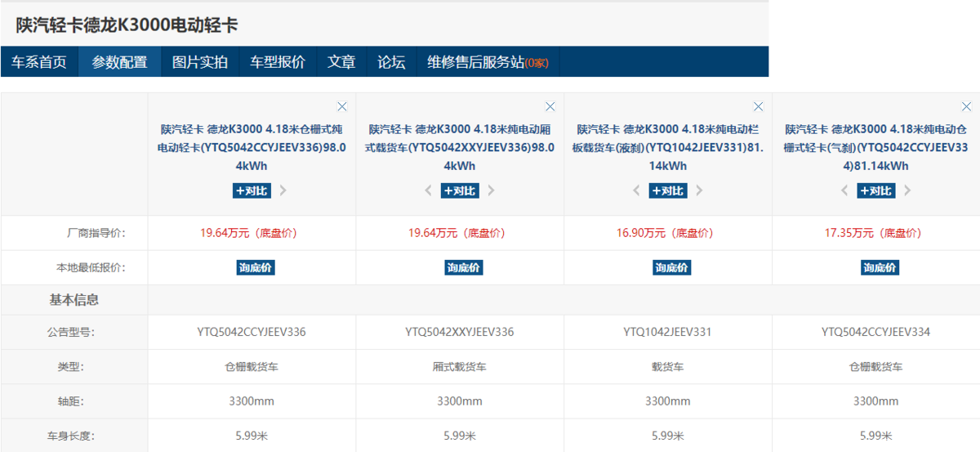Click right arrow under YTQ5042CCYJEEV336 model

click(283, 190)
